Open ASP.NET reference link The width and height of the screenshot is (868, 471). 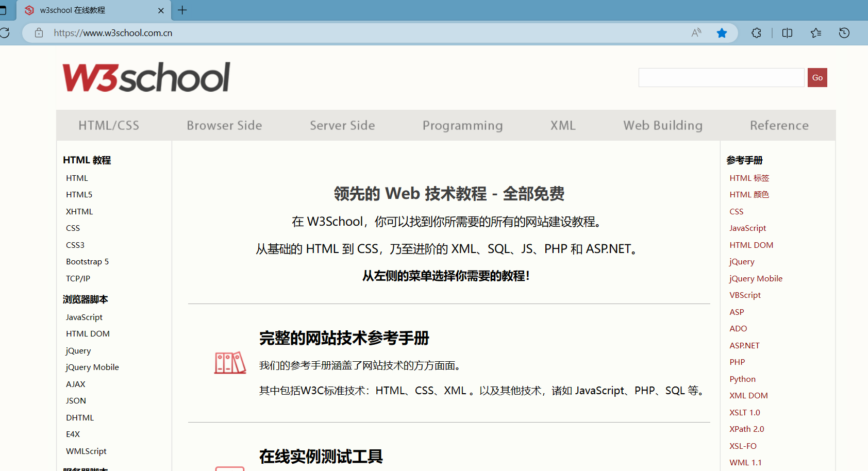[744, 345]
